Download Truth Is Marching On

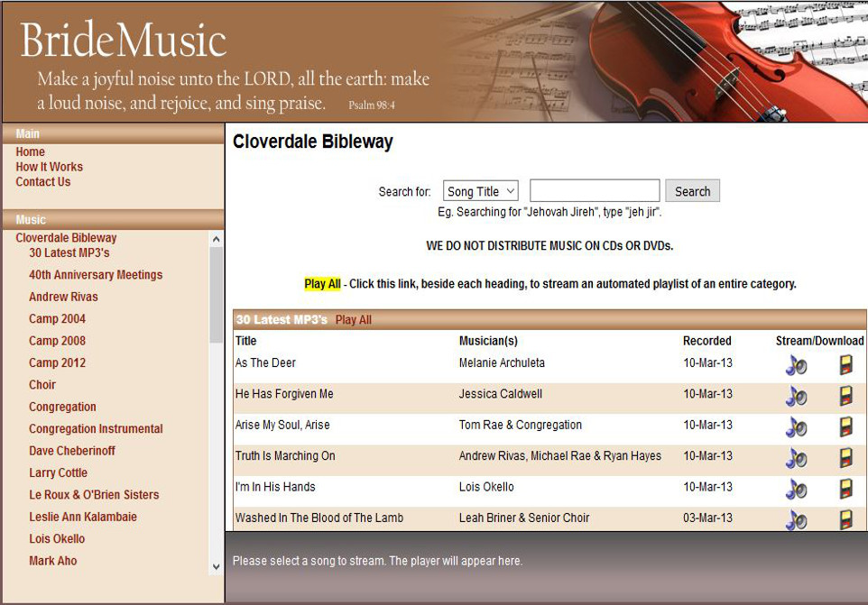point(845,457)
